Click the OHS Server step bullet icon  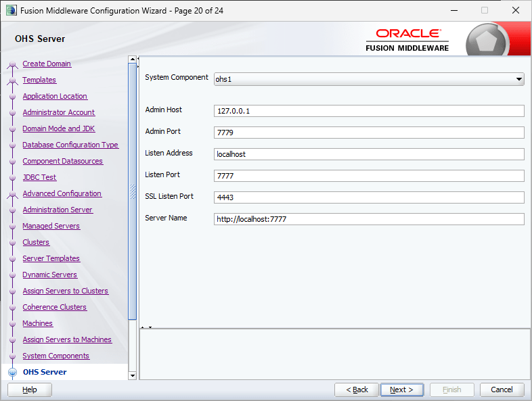13,372
